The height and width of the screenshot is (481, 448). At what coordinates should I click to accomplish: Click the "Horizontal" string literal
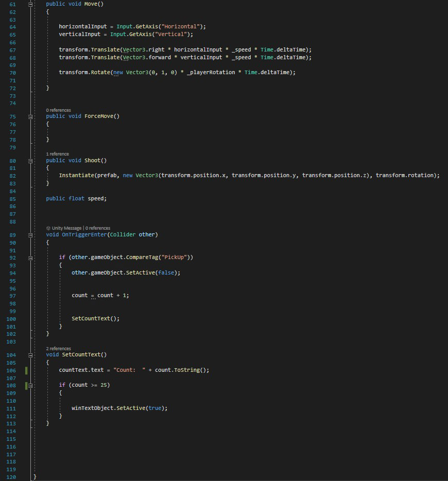click(x=181, y=27)
